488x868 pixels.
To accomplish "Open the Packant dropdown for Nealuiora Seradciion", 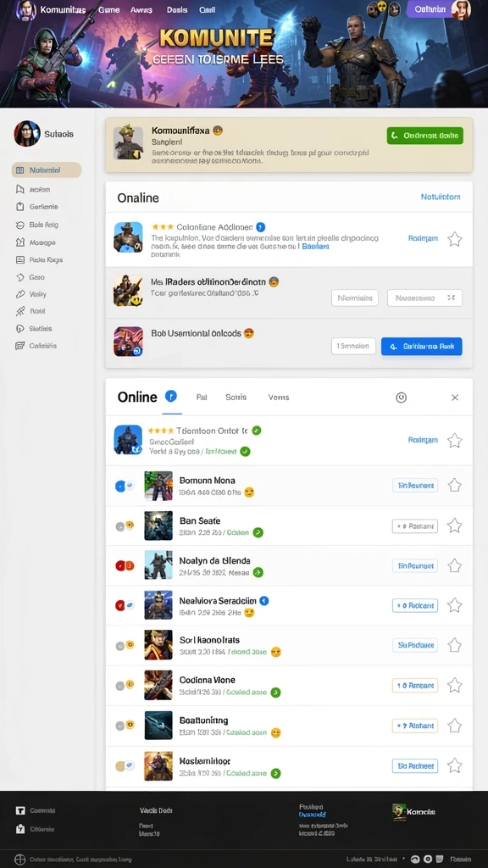I will point(415,605).
